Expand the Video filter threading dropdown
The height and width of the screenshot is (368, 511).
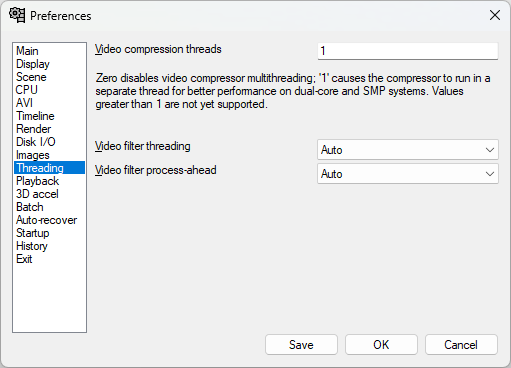[408, 150]
